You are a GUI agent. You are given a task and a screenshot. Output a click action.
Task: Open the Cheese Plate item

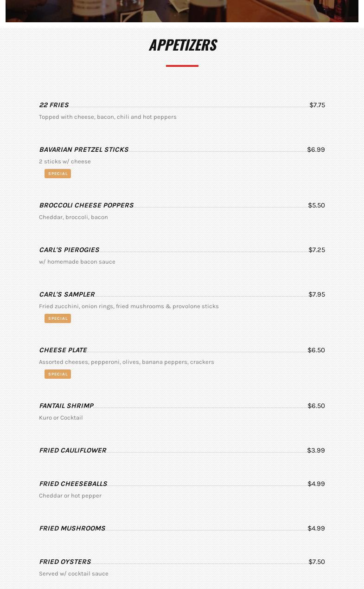63,350
